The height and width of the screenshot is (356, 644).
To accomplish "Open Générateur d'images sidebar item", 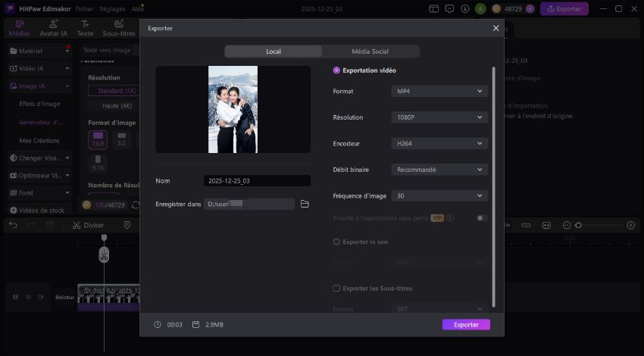I will tap(41, 123).
